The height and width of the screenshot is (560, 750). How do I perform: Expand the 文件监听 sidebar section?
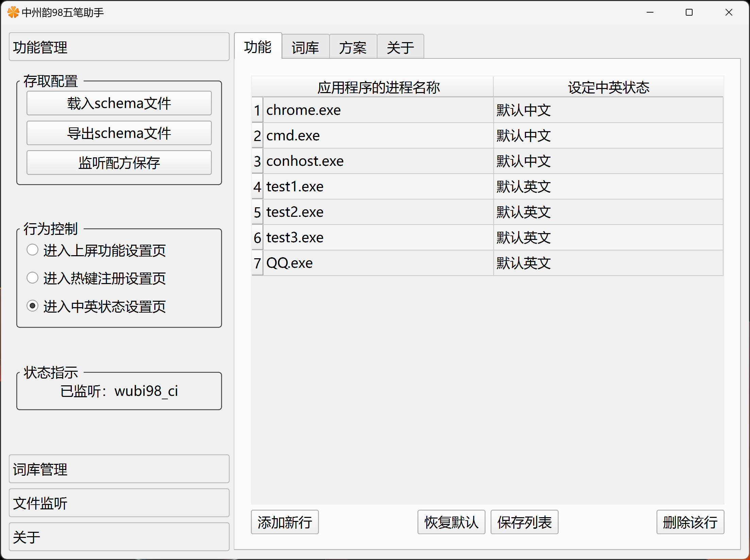point(119,503)
